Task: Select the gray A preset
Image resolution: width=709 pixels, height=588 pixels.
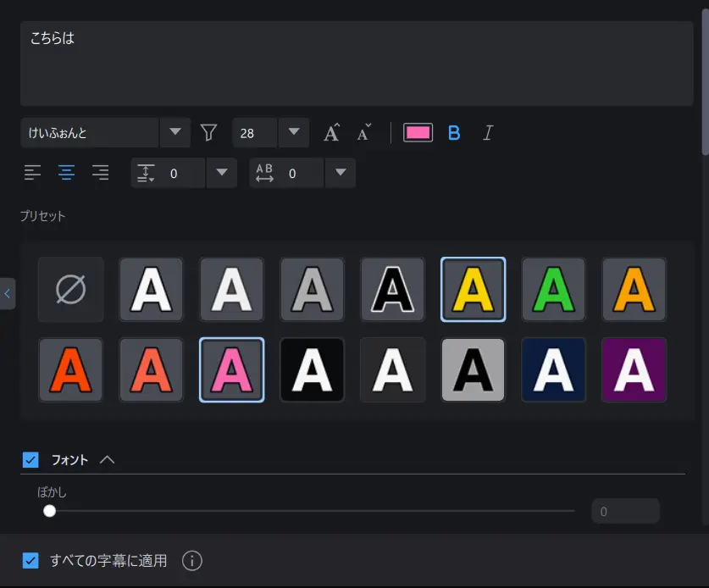Action: click(312, 290)
